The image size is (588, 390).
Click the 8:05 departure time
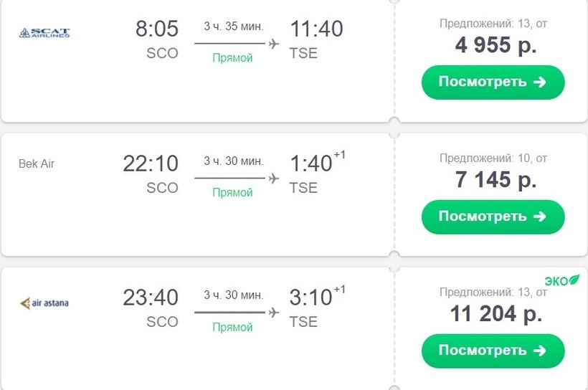(x=156, y=29)
